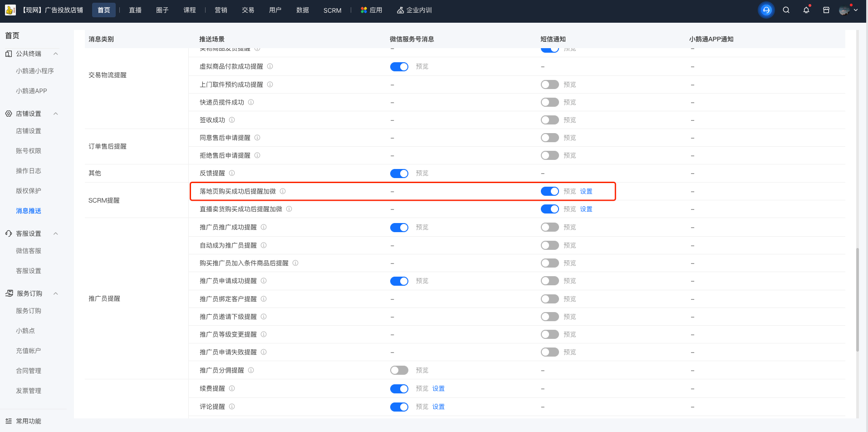Switch to the 直播 top menu

(135, 10)
